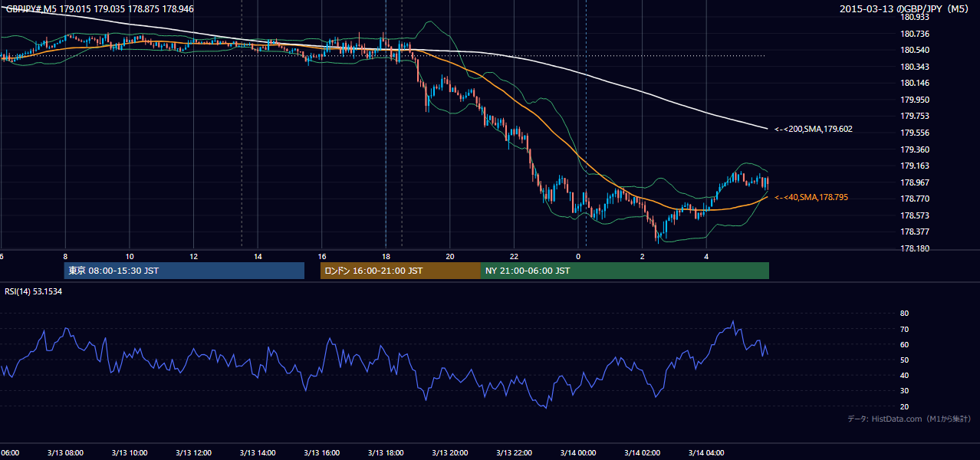The height and width of the screenshot is (460, 980).
Task: Click price axis label 180.146
Action: click(x=915, y=83)
